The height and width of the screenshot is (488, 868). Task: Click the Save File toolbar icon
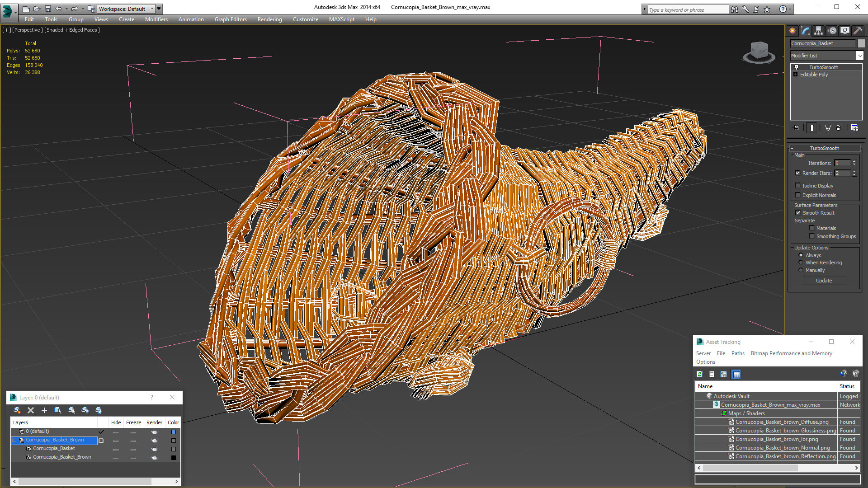(x=48, y=9)
